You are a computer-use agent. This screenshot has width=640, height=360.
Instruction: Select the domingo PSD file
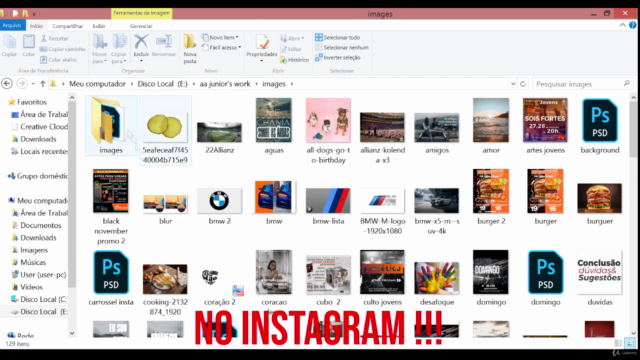click(x=545, y=278)
